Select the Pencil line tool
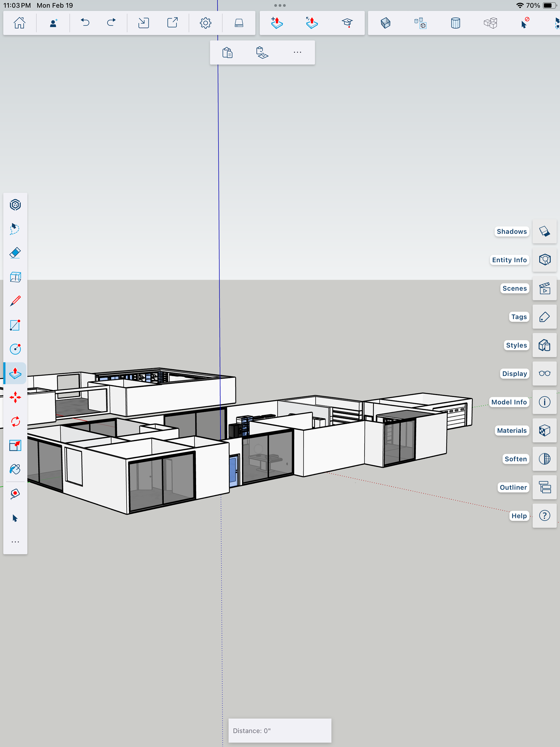Screen dimensions: 560x747 (x=15, y=300)
